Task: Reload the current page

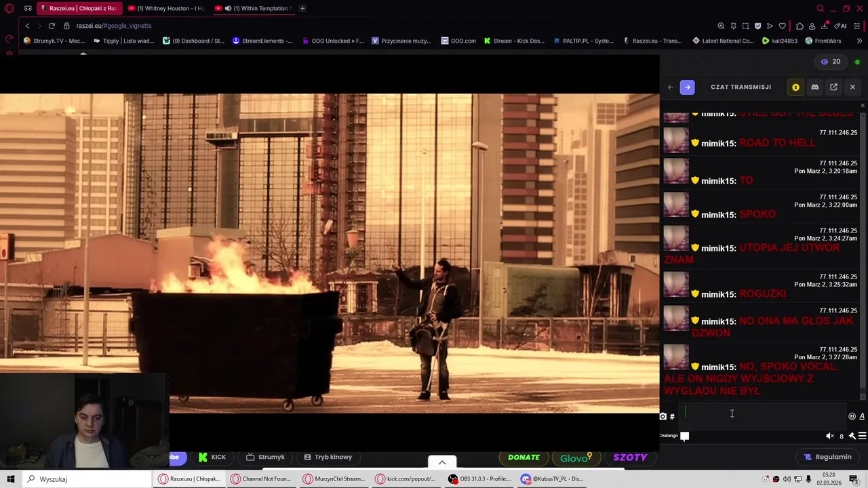Action: coord(52,26)
